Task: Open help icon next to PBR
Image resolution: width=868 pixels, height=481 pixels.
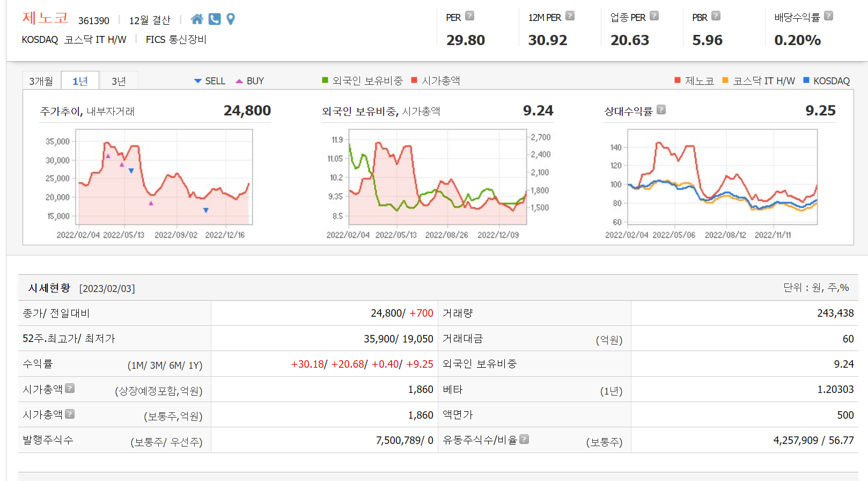Action: (716, 16)
